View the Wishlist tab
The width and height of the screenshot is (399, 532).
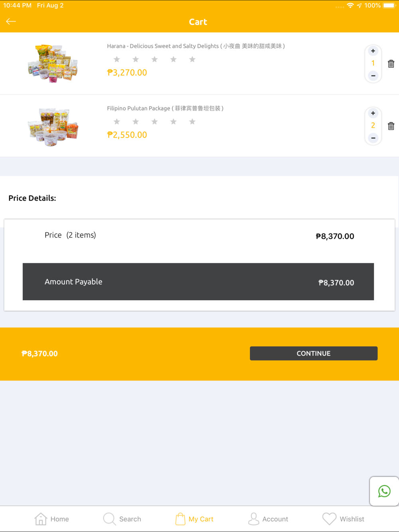(343, 519)
